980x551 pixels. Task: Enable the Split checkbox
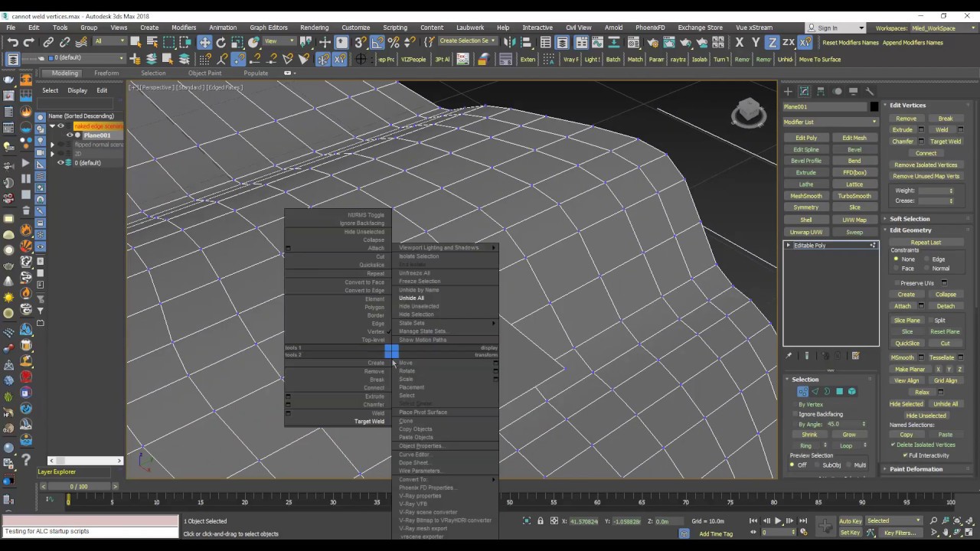929,321
